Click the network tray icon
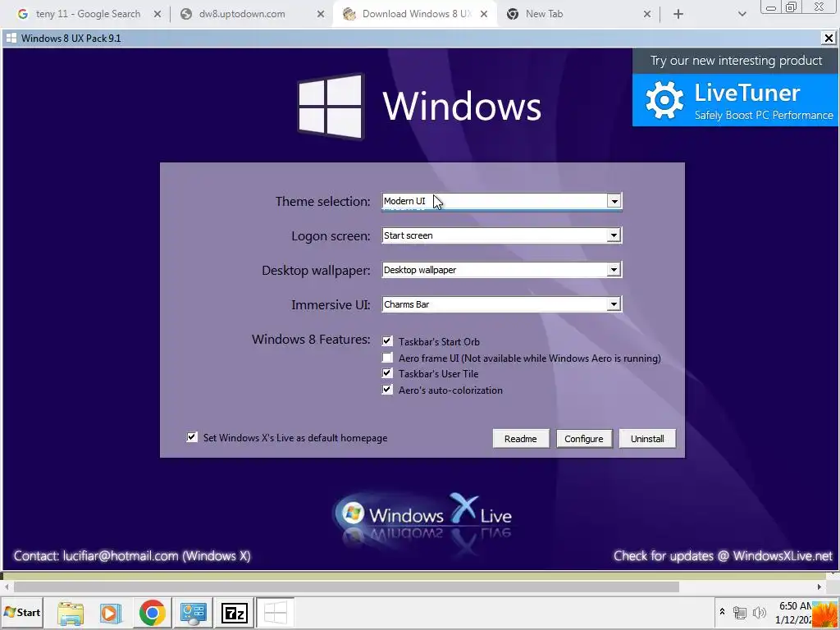Screen dimensions: 840x630 740,612
